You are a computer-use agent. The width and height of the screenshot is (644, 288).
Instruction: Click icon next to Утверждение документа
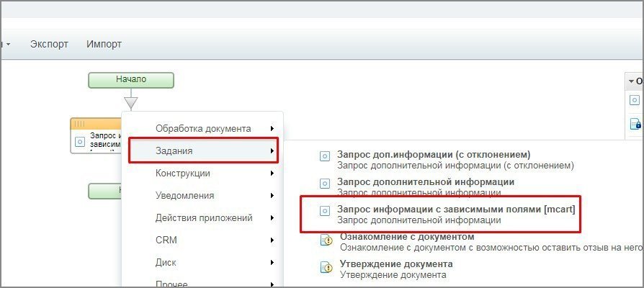pos(326,267)
